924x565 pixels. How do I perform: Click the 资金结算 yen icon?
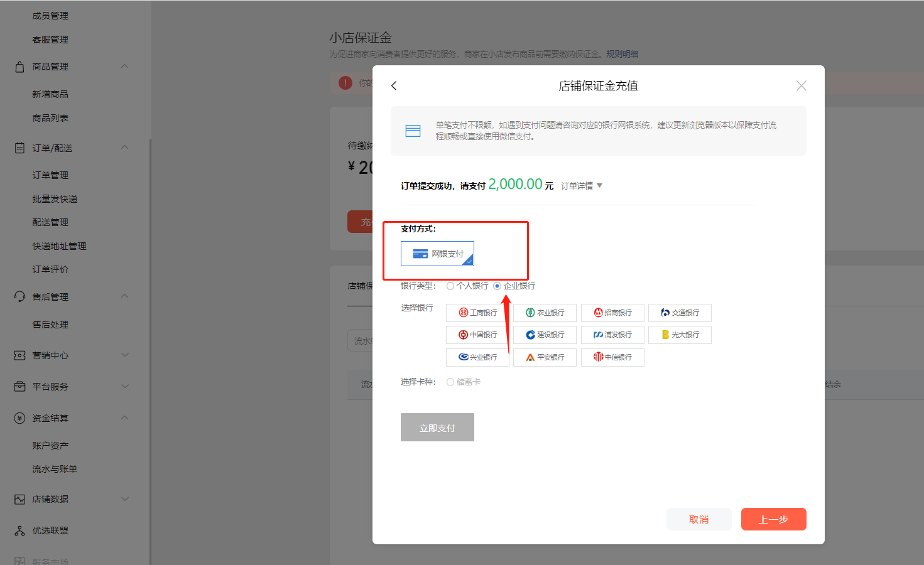point(19,418)
